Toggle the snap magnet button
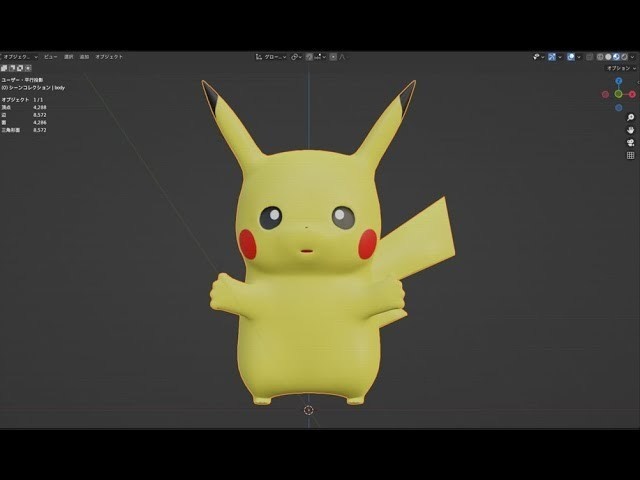 (x=309, y=57)
